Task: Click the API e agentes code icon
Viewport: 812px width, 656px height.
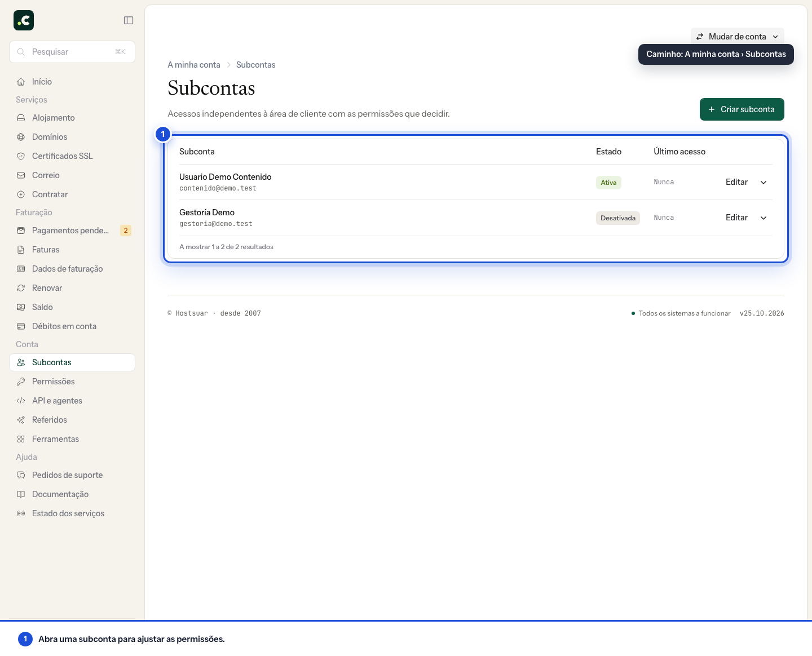Action: coord(21,401)
